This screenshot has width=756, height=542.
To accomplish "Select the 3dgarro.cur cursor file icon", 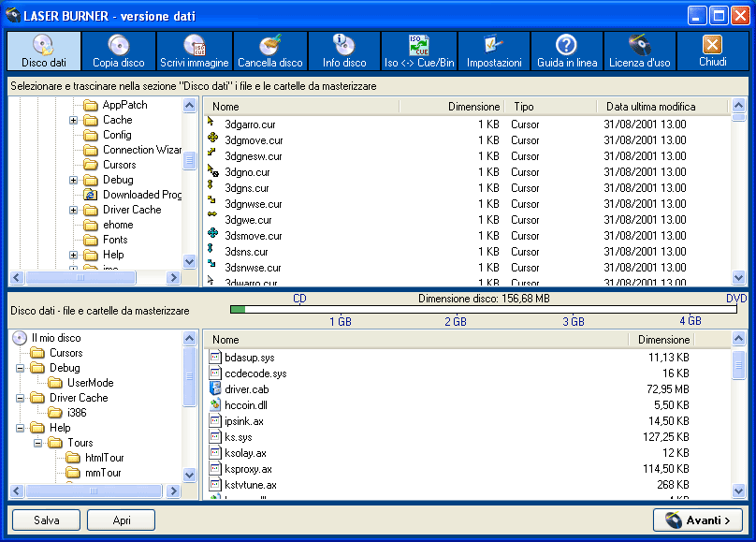I will [x=211, y=121].
